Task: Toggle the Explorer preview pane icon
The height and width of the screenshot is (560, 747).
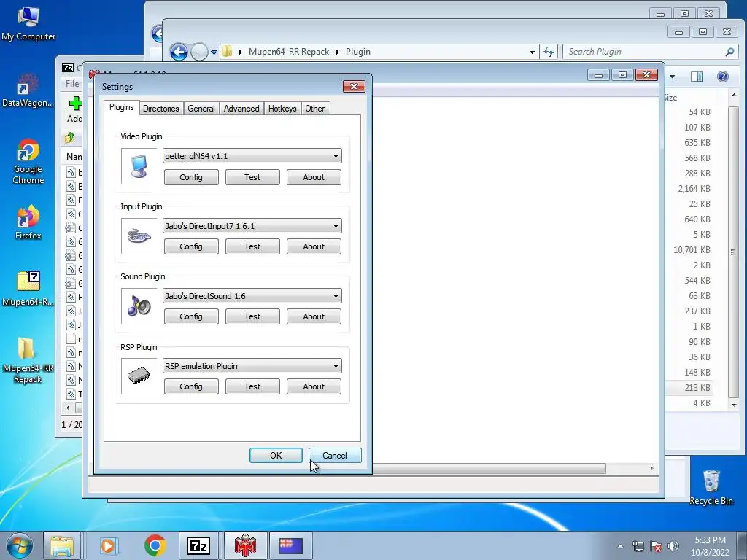Action: 697,76
